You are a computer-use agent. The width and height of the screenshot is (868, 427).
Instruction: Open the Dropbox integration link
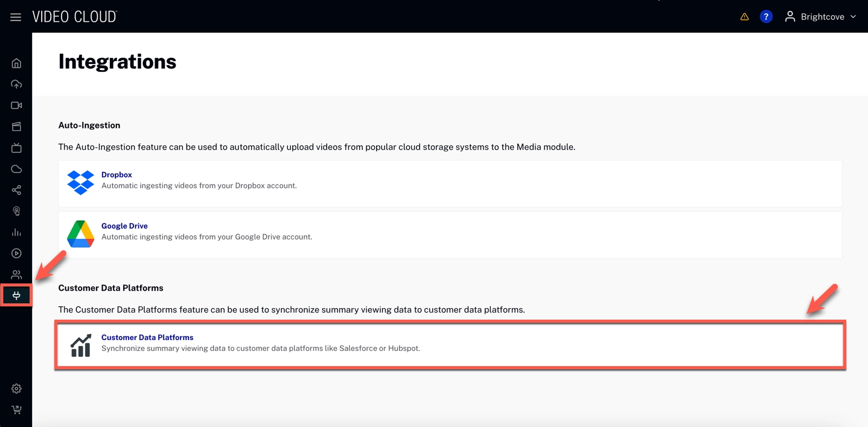click(x=116, y=175)
